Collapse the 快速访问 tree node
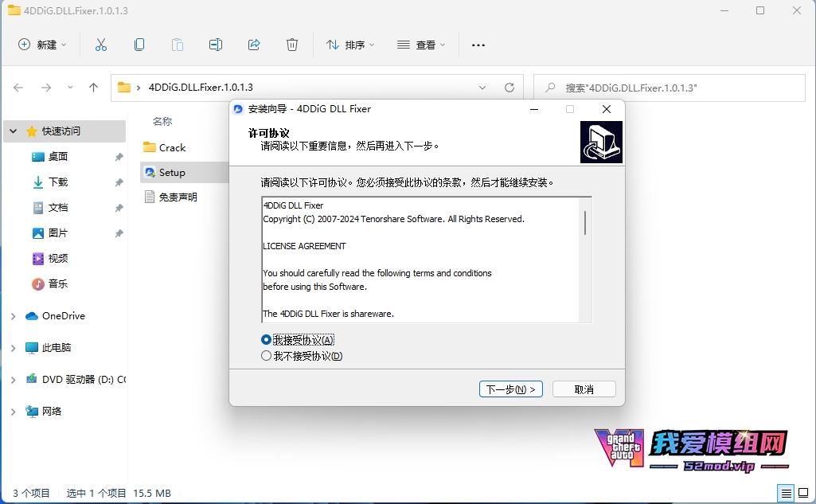816x504 pixels. tap(14, 131)
